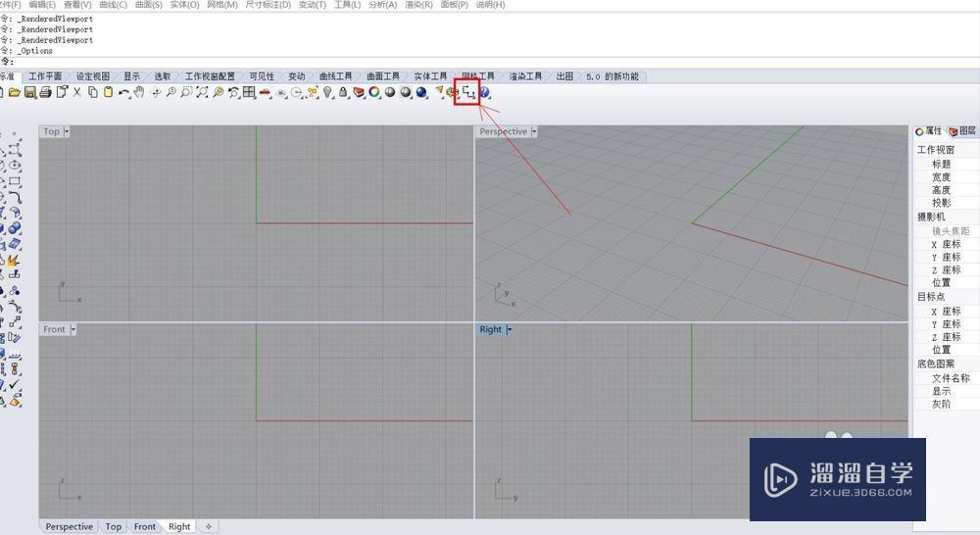This screenshot has height=535, width=980.
Task: Select the Explode tool in left toolbar
Action: [14, 259]
